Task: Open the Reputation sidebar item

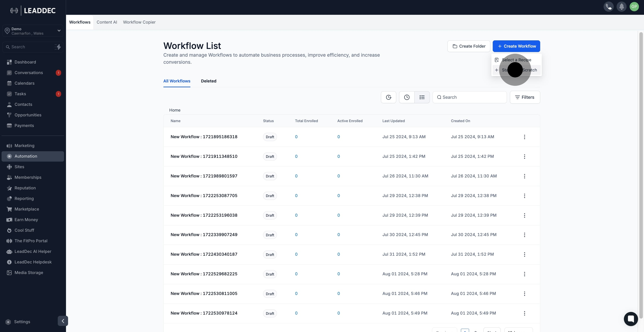Action: (x=25, y=188)
